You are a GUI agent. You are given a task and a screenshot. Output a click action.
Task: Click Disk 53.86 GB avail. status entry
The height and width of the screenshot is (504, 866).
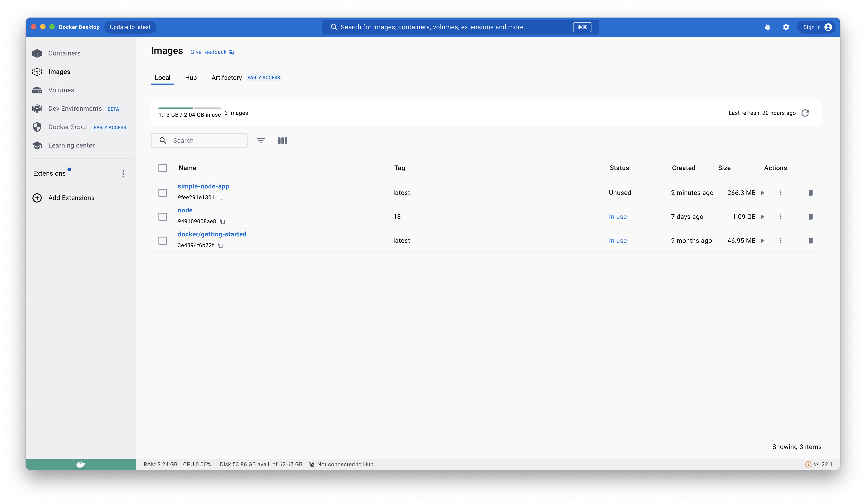(x=261, y=464)
